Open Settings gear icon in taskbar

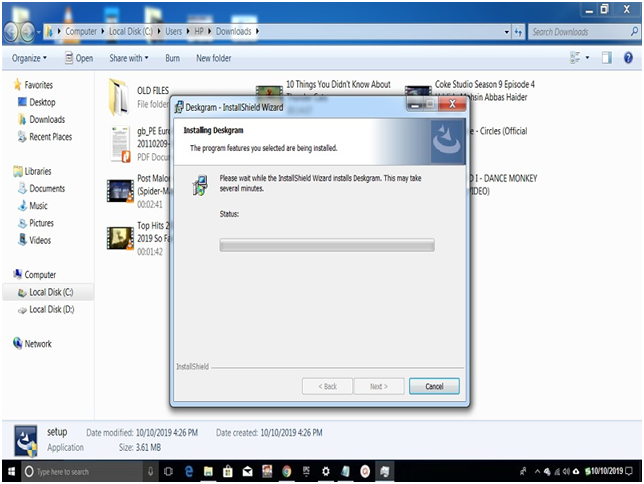click(326, 472)
